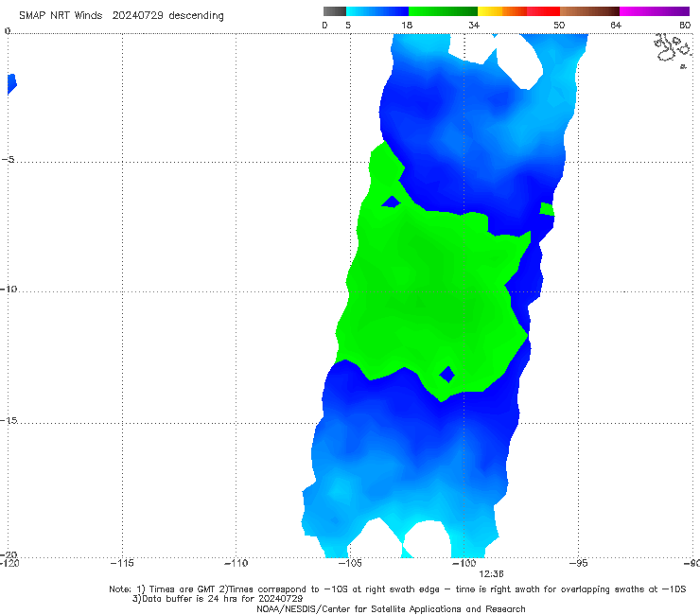Click the small green patch on the right swath edge
Image resolution: width=700 pixels, height=615 pixels.
click(x=547, y=209)
